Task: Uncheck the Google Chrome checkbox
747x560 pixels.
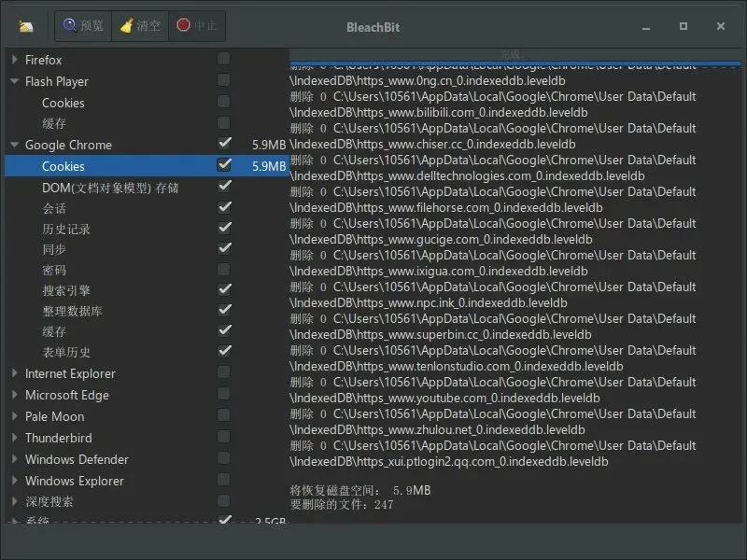Action: (224, 144)
